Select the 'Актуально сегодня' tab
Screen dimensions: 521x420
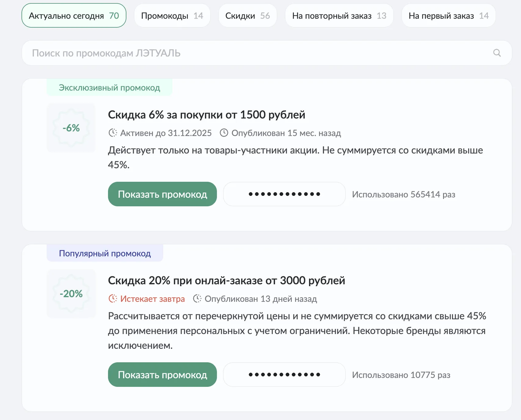pyautogui.click(x=73, y=16)
